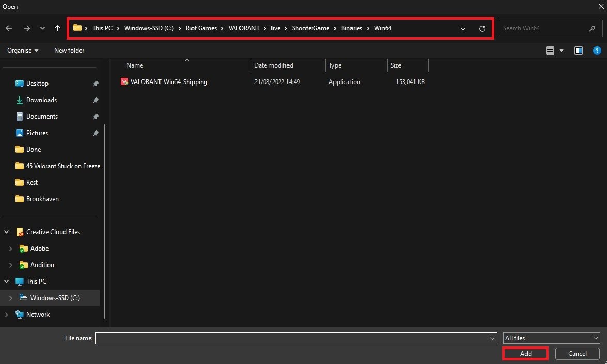
Task: Click the search magnifier icon
Action: pyautogui.click(x=592, y=28)
